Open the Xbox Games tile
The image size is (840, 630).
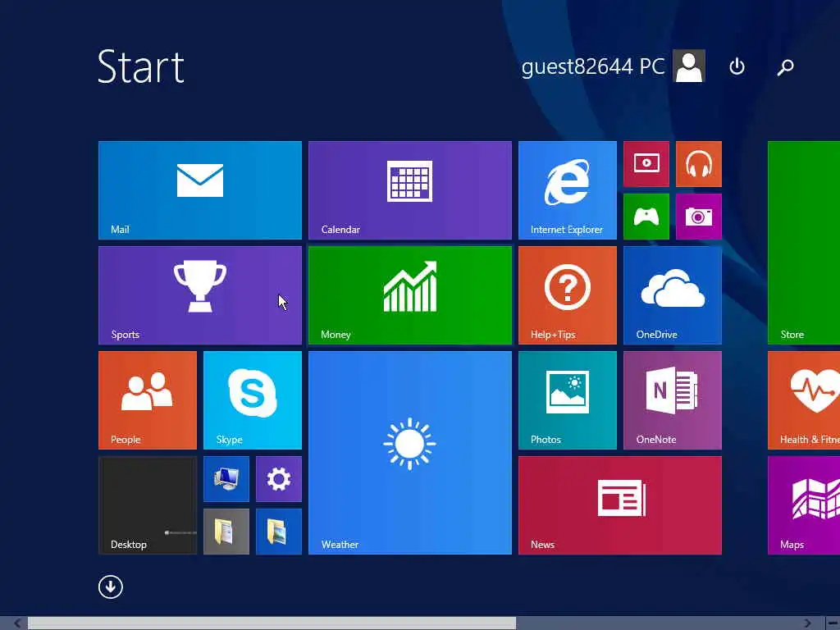click(646, 217)
